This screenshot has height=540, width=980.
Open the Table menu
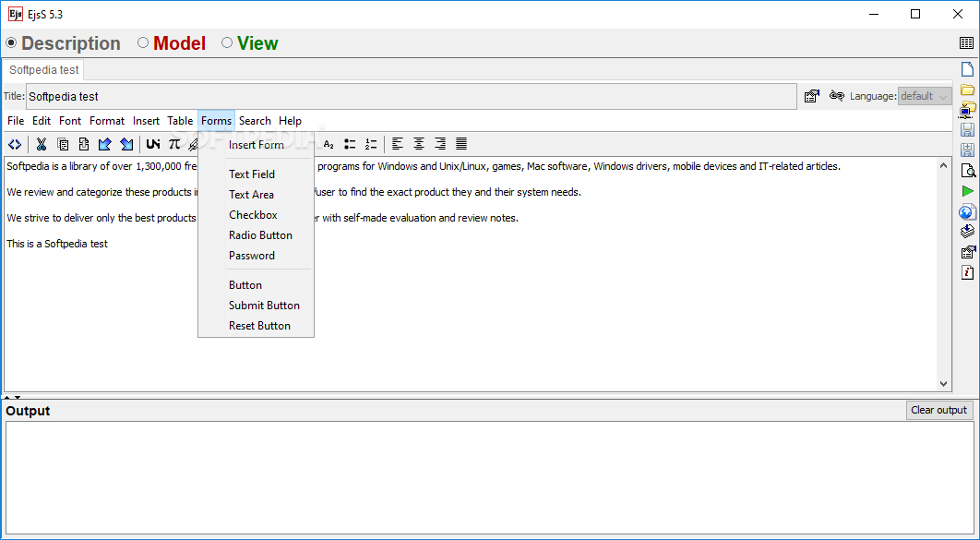180,121
